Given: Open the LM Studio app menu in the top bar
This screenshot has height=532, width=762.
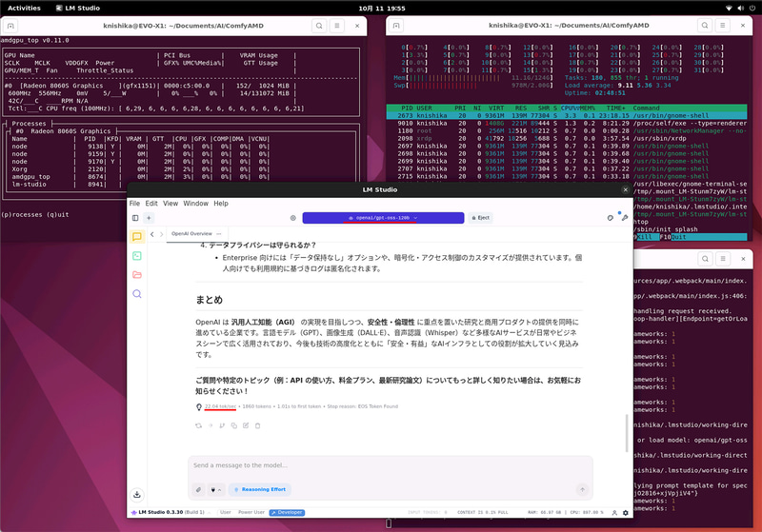Looking at the screenshot, I should [x=78, y=8].
